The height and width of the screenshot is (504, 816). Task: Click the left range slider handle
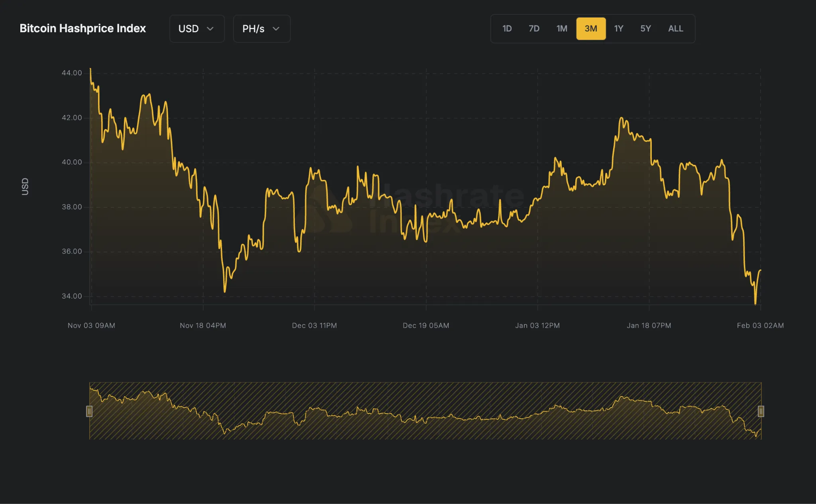click(x=89, y=411)
